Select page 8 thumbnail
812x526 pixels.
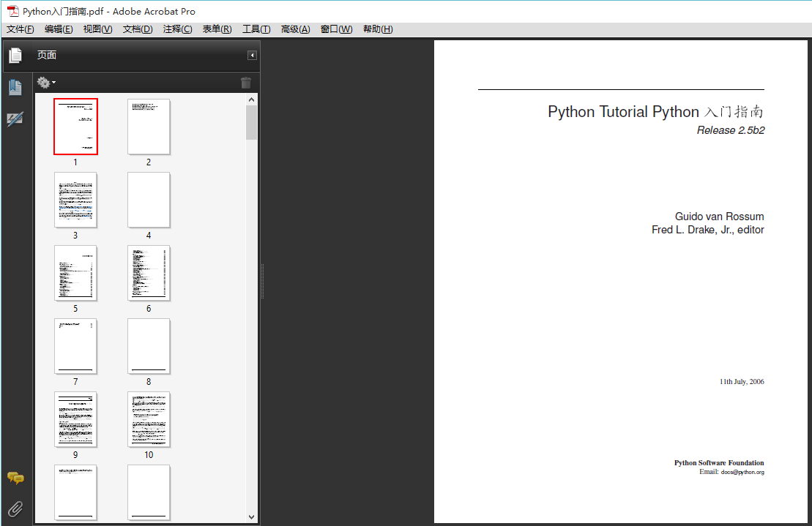pos(149,346)
